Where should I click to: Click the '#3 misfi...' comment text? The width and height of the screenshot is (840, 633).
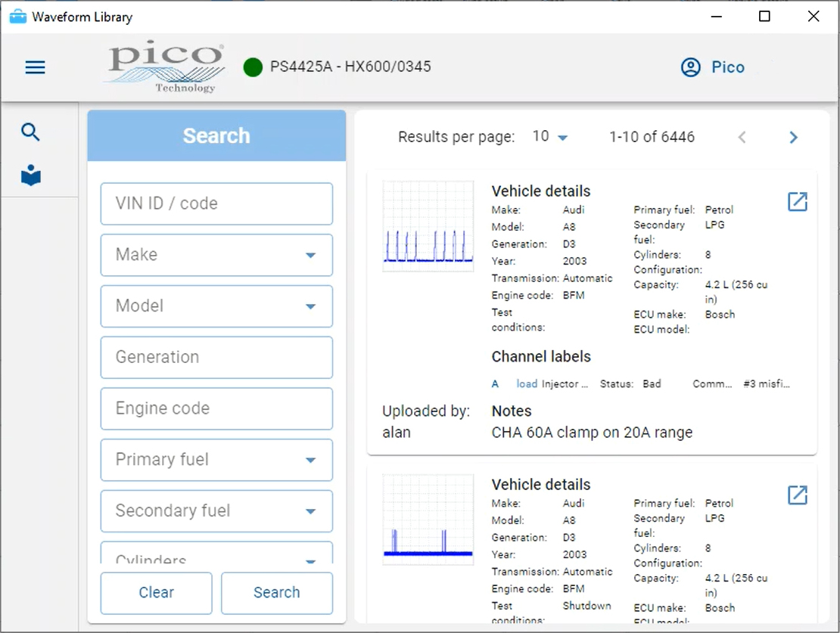point(766,384)
